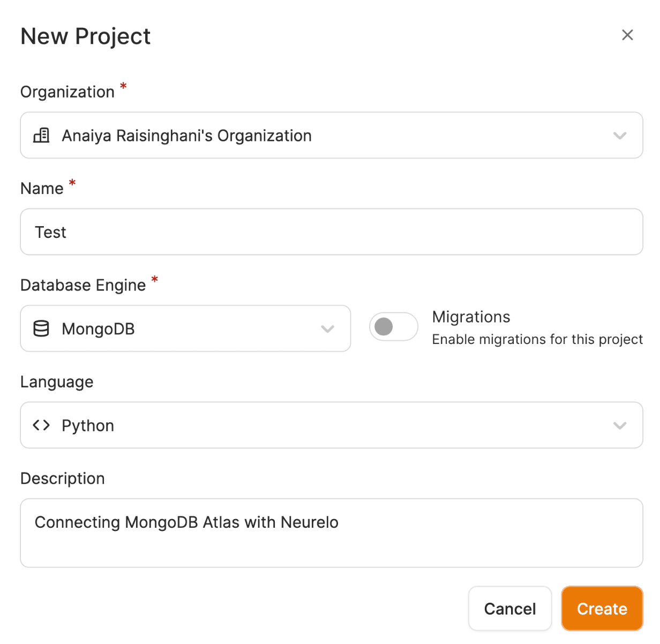Click the Database Engine field label
Screen dimensions: 660x644
click(83, 285)
